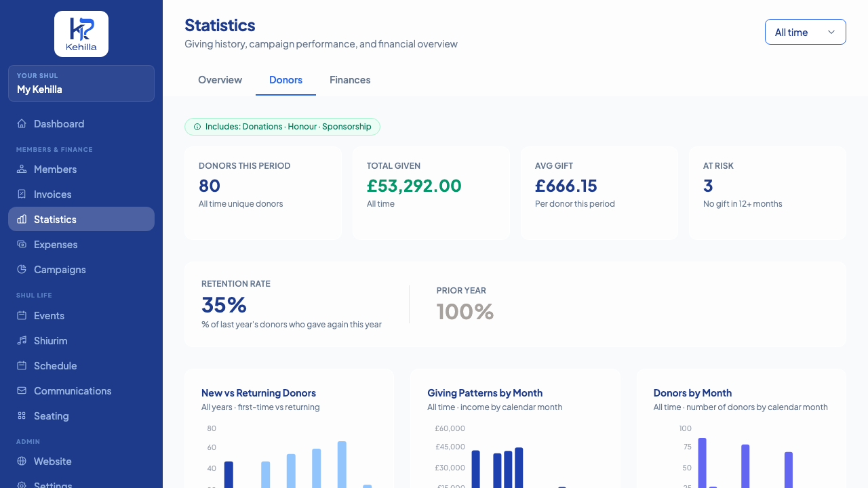Click the Invoices document icon
The width and height of the screenshot is (868, 488).
[x=22, y=195]
